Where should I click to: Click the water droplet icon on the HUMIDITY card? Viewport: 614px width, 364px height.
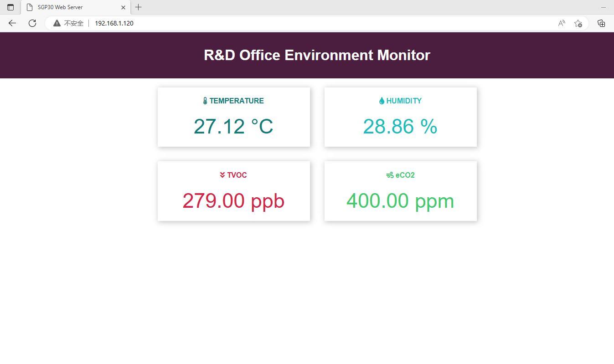pos(382,101)
